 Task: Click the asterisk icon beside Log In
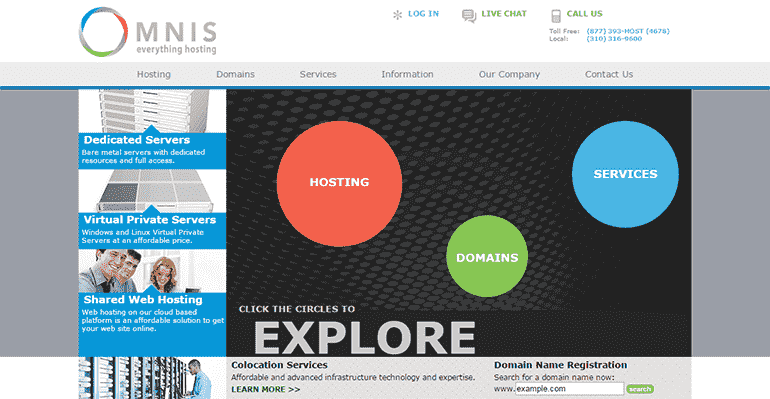pos(397,15)
